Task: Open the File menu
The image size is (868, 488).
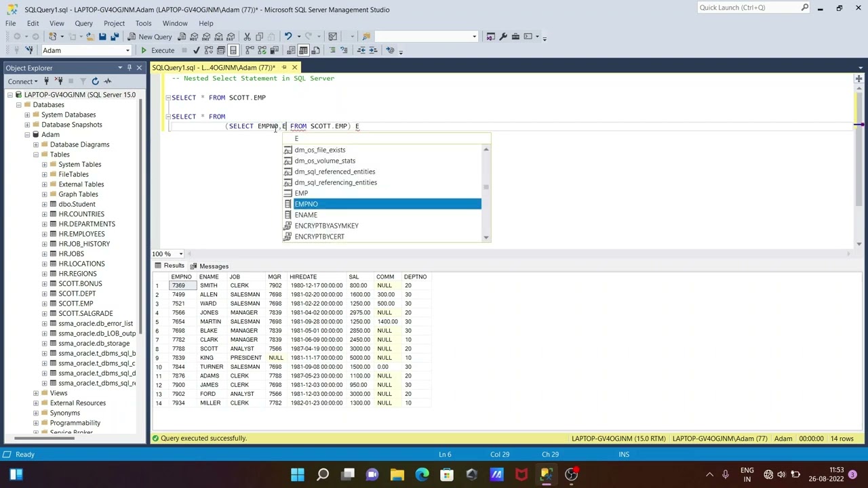Action: point(11,23)
